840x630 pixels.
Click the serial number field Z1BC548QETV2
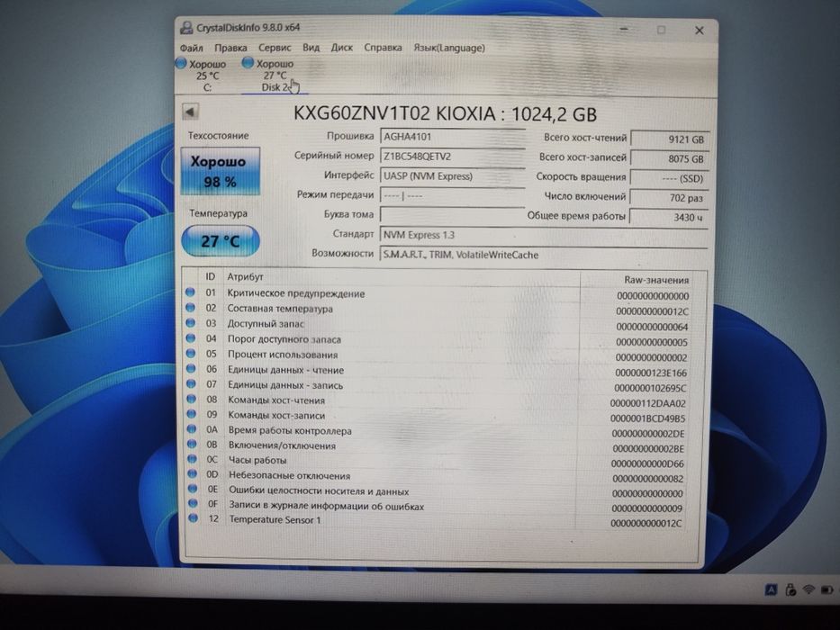pyautogui.click(x=453, y=156)
